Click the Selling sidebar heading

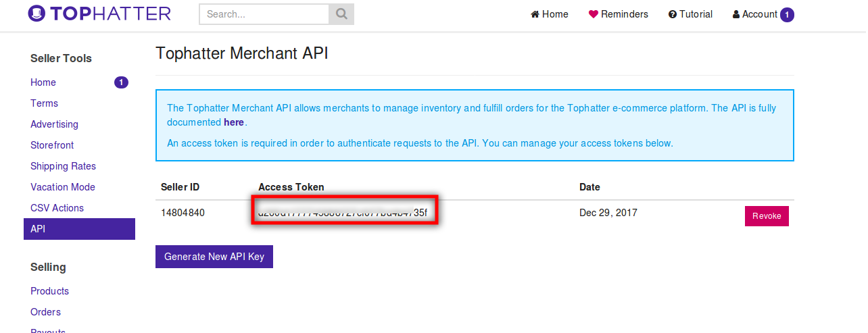pyautogui.click(x=48, y=267)
